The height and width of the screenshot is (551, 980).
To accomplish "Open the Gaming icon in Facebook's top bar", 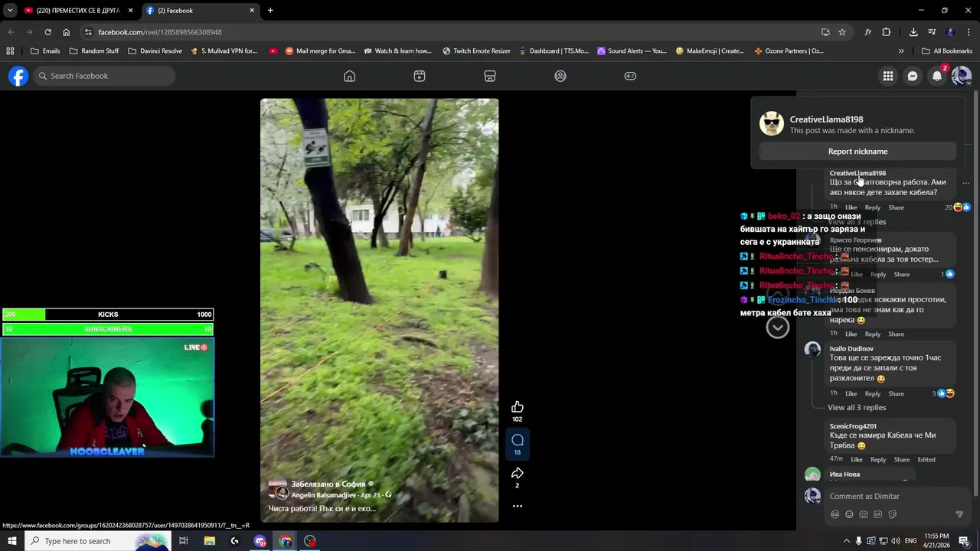I will pos(630,76).
